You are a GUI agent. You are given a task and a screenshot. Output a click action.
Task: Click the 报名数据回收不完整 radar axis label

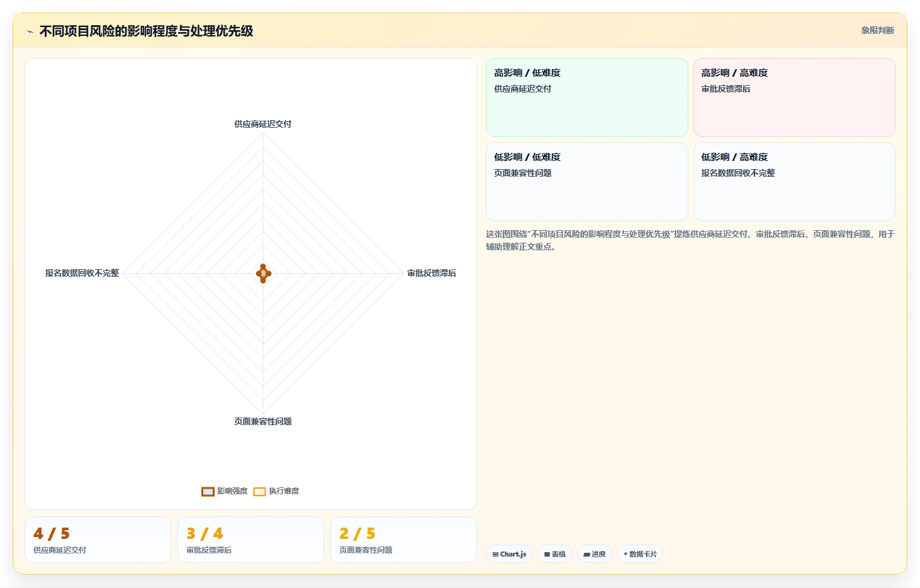[82, 273]
